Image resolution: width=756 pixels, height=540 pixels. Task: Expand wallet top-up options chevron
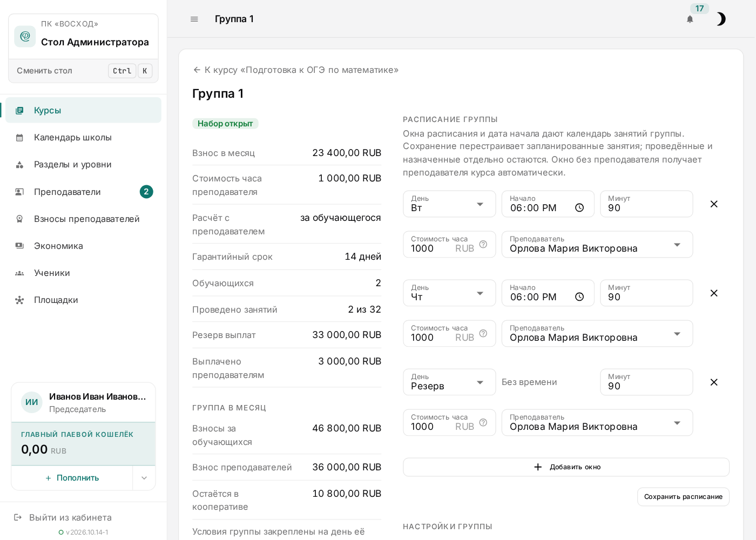tap(144, 478)
